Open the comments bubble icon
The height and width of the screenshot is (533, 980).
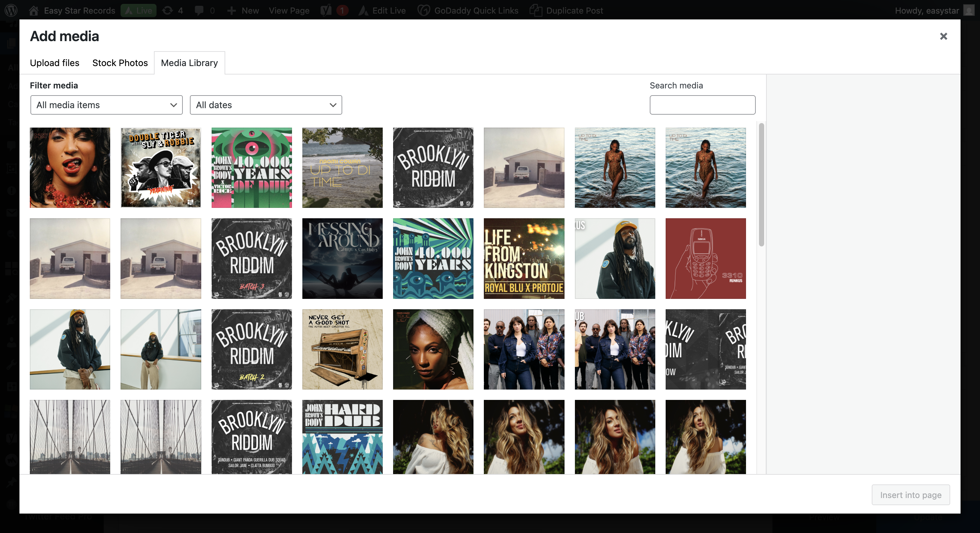pyautogui.click(x=199, y=10)
